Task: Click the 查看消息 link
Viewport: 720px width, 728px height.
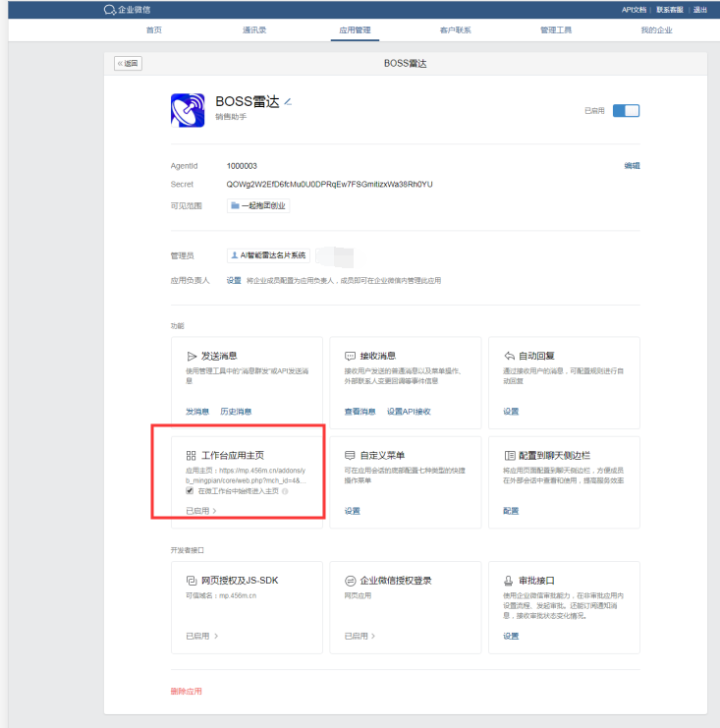Action: point(360,412)
